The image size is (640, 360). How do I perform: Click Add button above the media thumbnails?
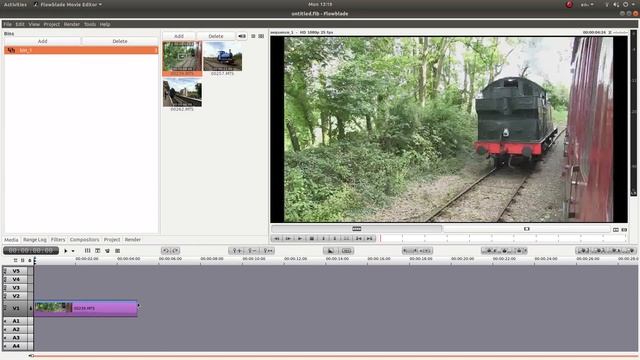(x=179, y=36)
